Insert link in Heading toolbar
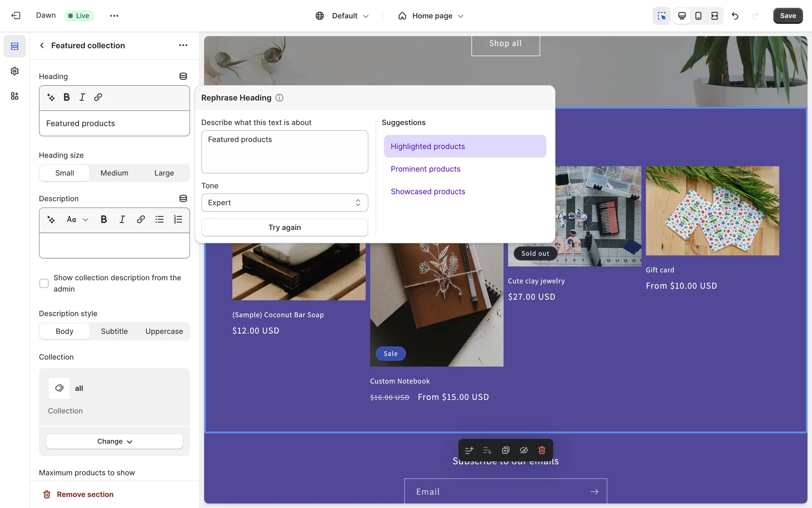Viewport: 812px width, 508px height. [x=98, y=97]
